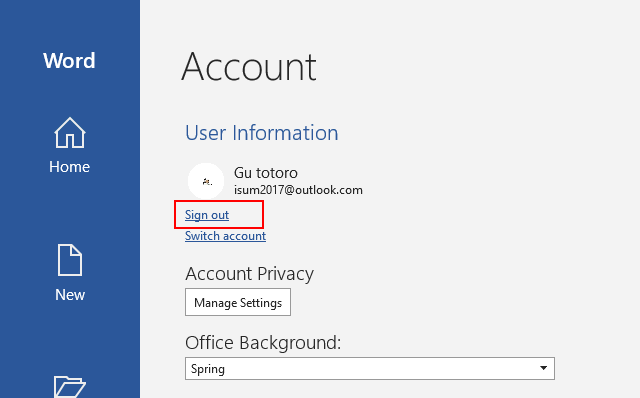Select the New document icon
Screen dimensions: 640x398
tap(70, 260)
